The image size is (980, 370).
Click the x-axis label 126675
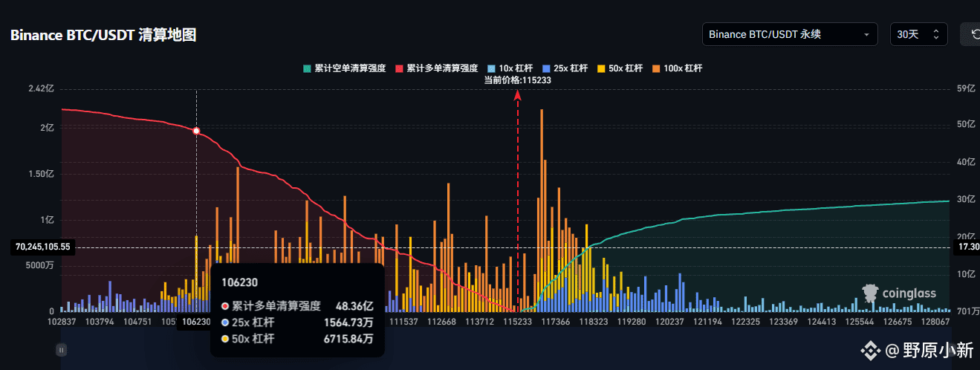[x=897, y=322]
